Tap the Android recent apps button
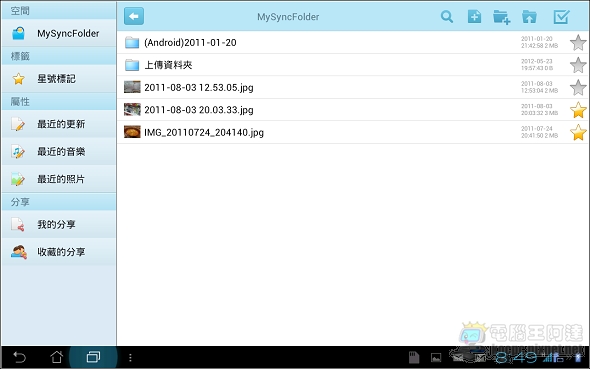This screenshot has width=590, height=369. click(x=93, y=357)
